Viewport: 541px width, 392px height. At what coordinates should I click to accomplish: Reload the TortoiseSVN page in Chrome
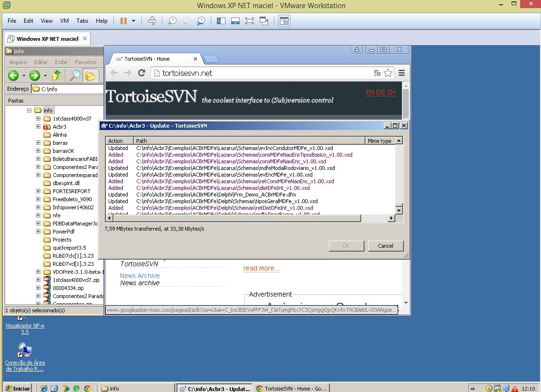pos(142,73)
